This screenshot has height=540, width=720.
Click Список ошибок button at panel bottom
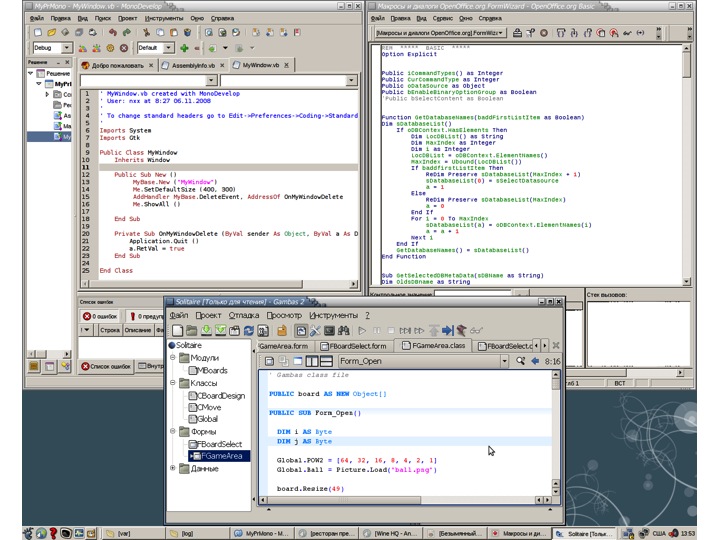click(107, 366)
